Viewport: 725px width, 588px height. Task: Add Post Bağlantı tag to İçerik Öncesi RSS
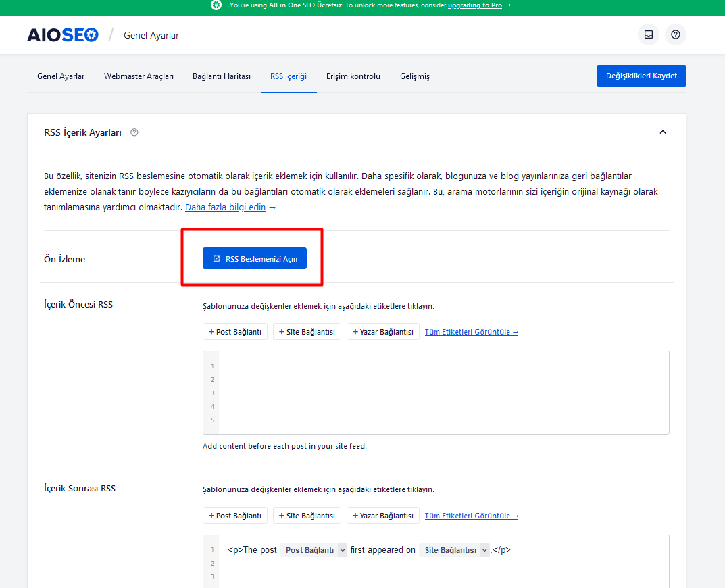pos(234,331)
